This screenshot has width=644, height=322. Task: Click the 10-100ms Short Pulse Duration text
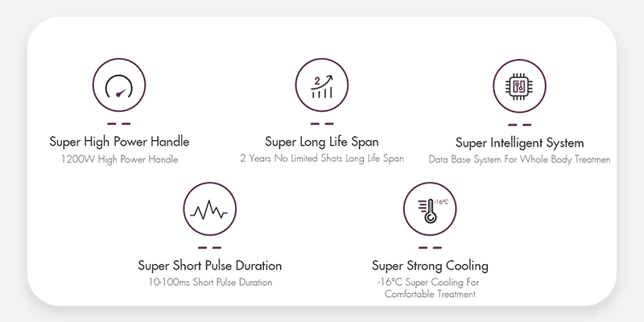point(209,283)
